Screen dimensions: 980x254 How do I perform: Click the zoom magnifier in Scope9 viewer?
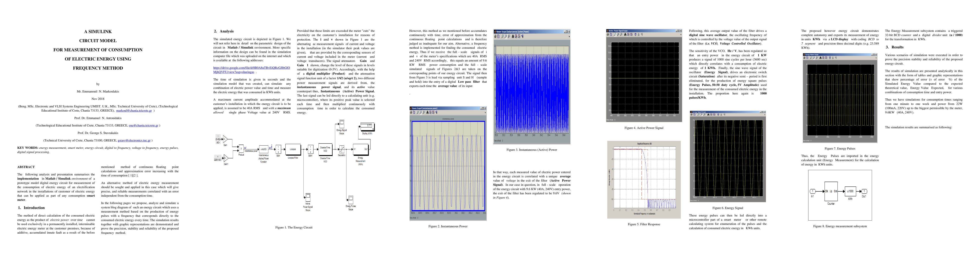pyautogui.click(x=418, y=112)
